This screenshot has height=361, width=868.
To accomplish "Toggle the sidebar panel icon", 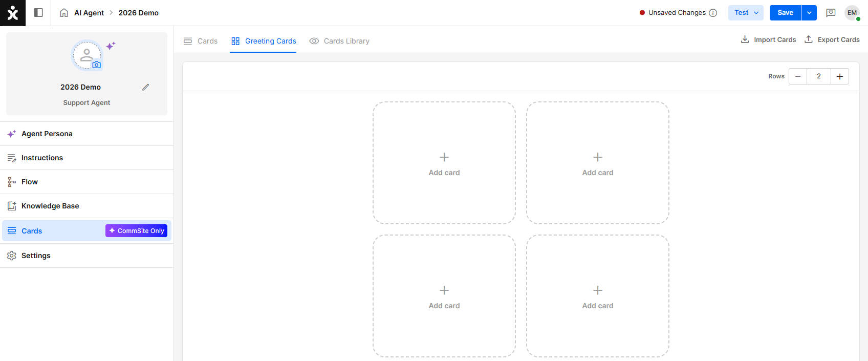I will point(38,13).
